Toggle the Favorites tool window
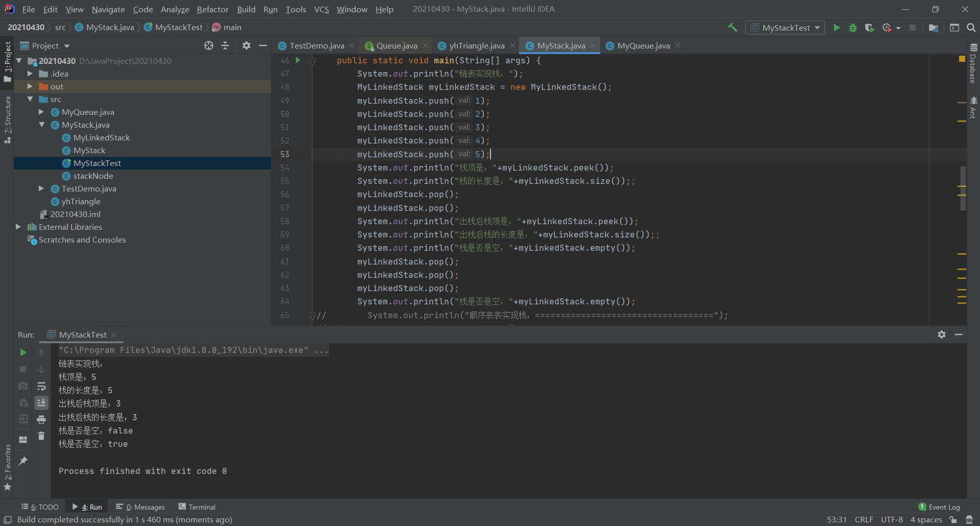This screenshot has height=526, width=980. tap(7, 467)
